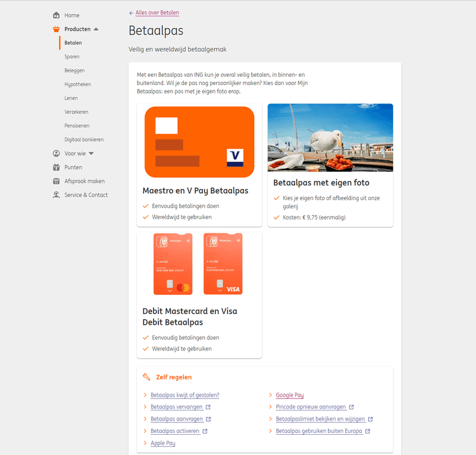Image resolution: width=476 pixels, height=455 pixels.
Task: Open Betaalpas gebruiken buiten Europa link
Action: pyautogui.click(x=319, y=431)
